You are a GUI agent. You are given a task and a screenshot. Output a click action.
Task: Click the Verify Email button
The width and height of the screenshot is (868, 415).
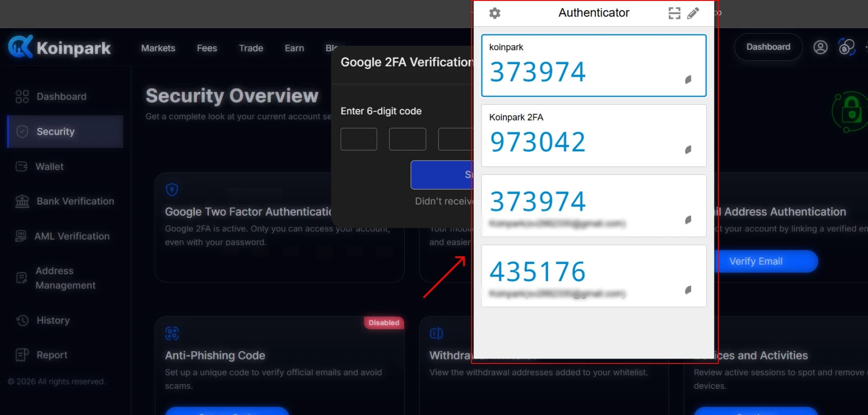coord(767,261)
